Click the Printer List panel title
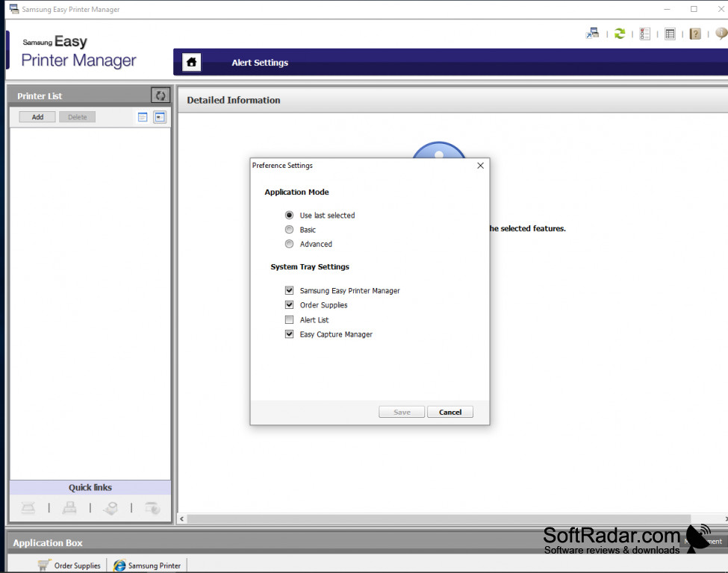 click(x=40, y=96)
